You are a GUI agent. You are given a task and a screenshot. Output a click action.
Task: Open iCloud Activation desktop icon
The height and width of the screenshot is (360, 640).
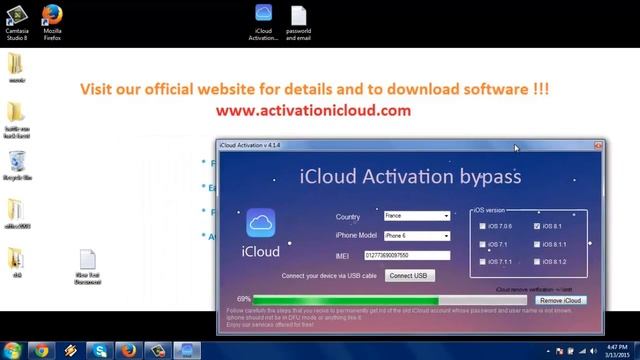click(x=263, y=22)
